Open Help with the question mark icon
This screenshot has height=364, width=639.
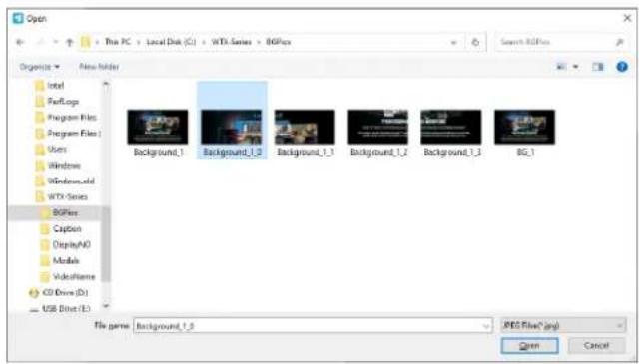point(622,67)
